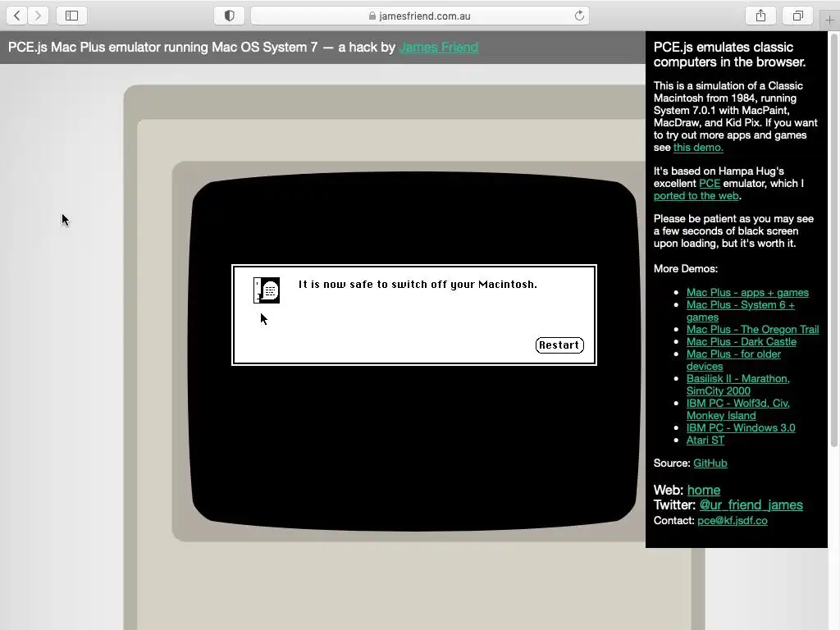Open the privacy report shield icon
The image size is (840, 630).
230,16
